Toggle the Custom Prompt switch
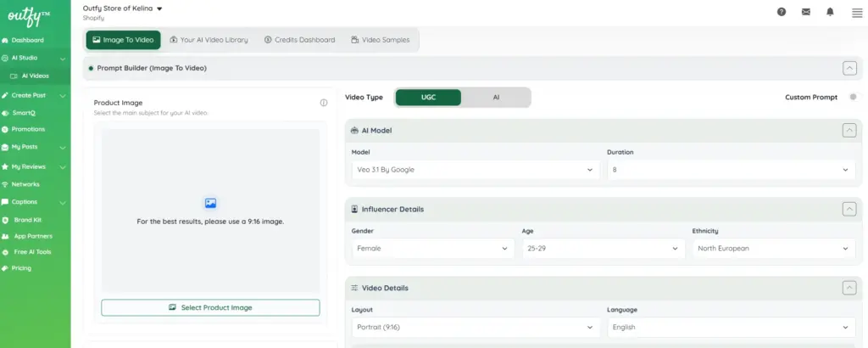 click(x=854, y=97)
